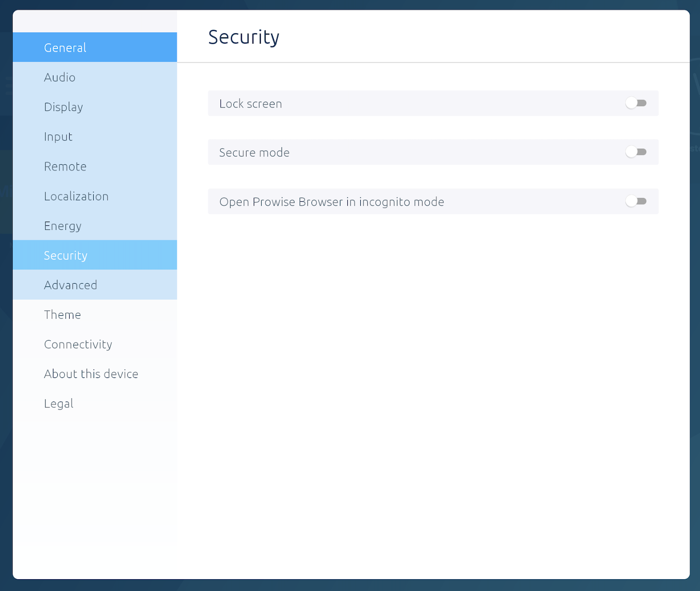Viewport: 700px width, 591px height.
Task: Turn on the Secure mode switch
Action: (636, 152)
